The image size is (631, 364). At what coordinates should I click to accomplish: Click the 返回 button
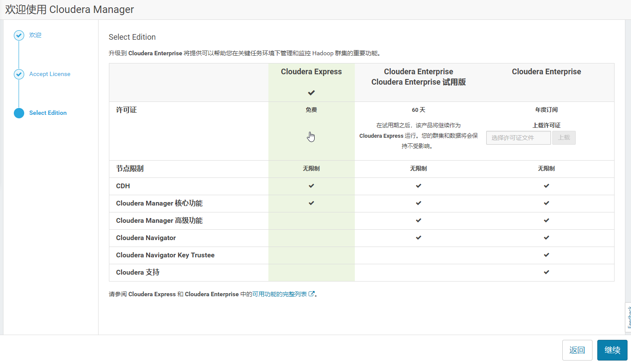tap(577, 350)
